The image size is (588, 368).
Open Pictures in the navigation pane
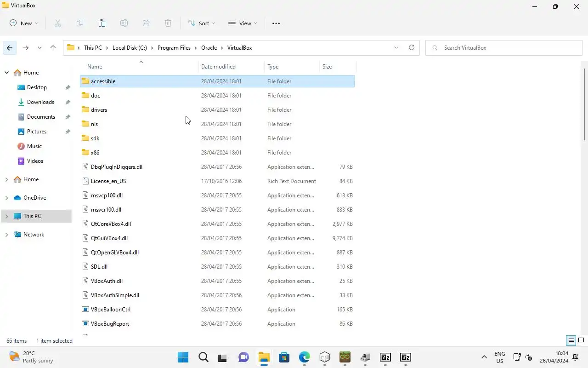[x=37, y=132]
